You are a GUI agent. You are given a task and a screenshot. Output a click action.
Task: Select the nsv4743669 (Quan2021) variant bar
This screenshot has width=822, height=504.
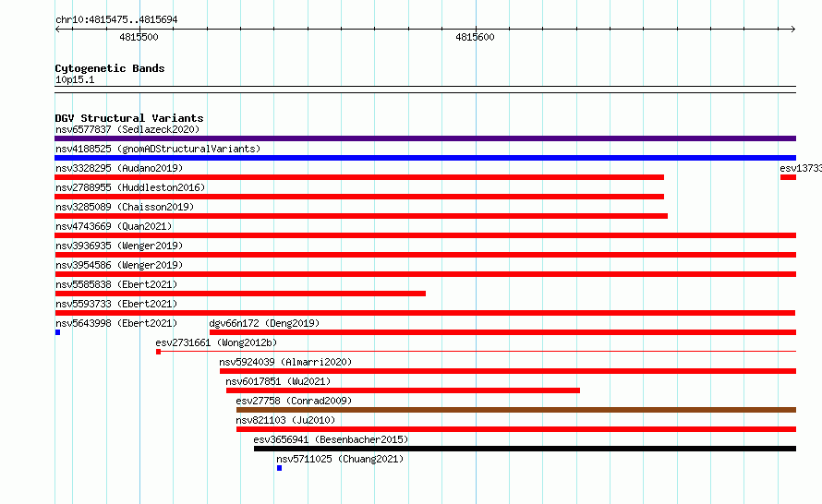425,235
